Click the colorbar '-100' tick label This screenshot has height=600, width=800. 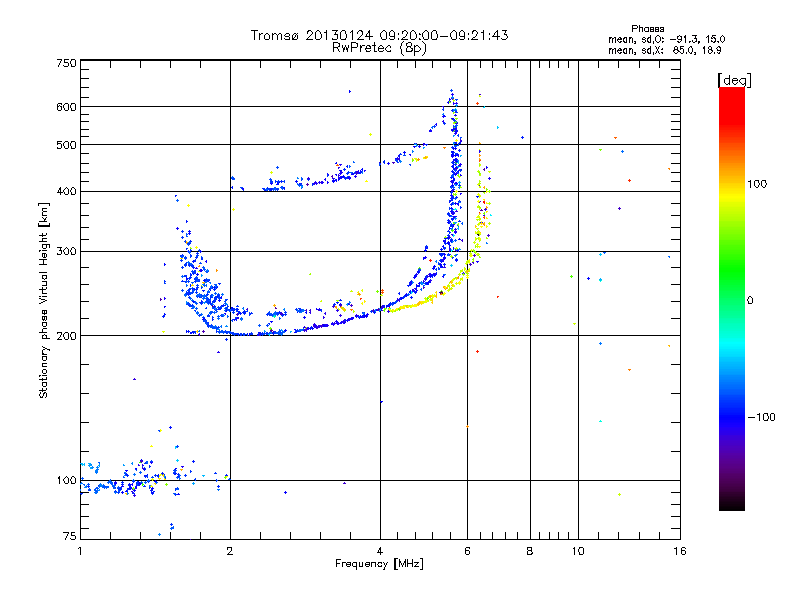point(762,417)
